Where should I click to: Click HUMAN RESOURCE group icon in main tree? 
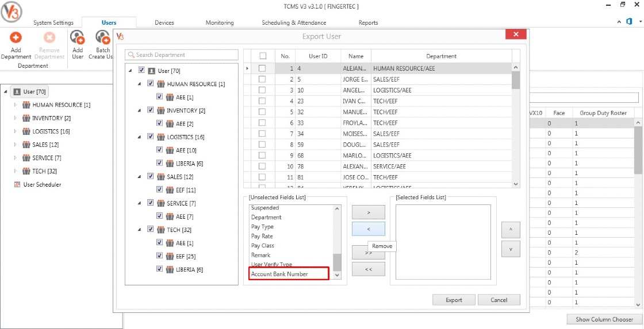26,105
